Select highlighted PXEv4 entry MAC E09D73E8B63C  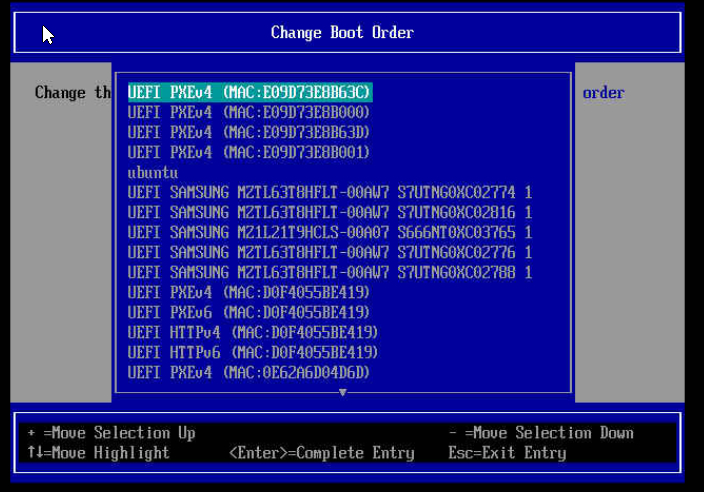coord(249,92)
